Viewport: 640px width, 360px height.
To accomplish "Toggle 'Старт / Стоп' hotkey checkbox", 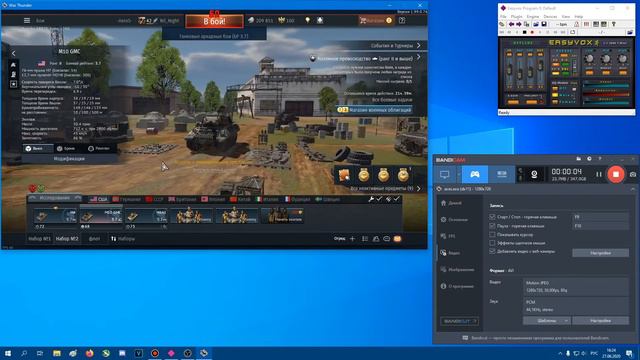I will 492,217.
